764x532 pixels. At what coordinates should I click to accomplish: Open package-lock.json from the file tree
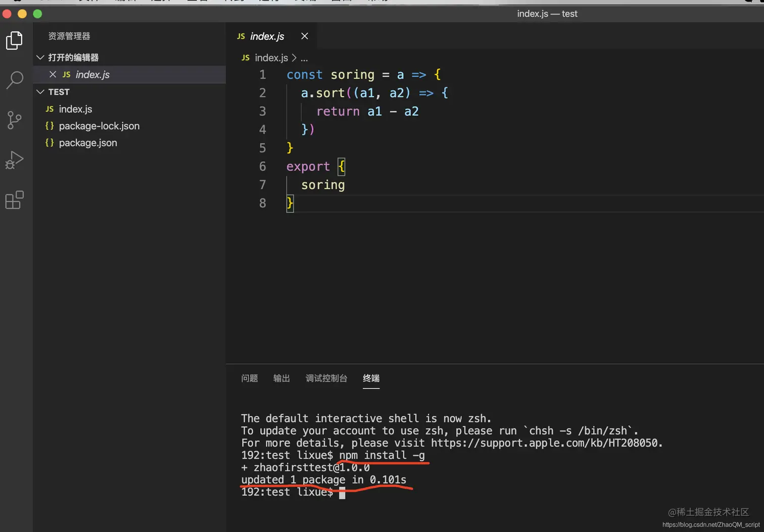pos(99,126)
